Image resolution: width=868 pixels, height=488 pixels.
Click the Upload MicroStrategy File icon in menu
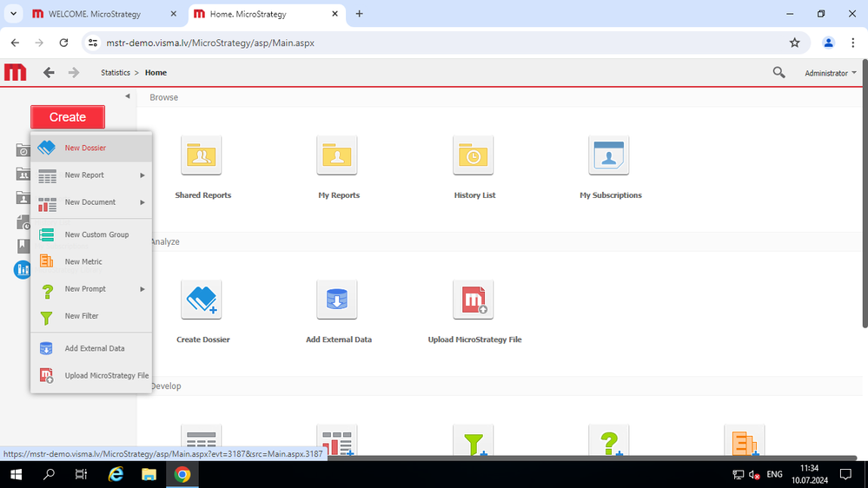(x=47, y=376)
